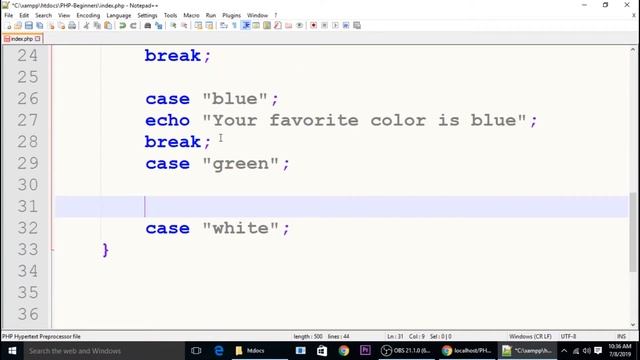Toggle Word Wrap toolbar button
Image resolution: width=640 pixels, height=360 pixels.
224,26
